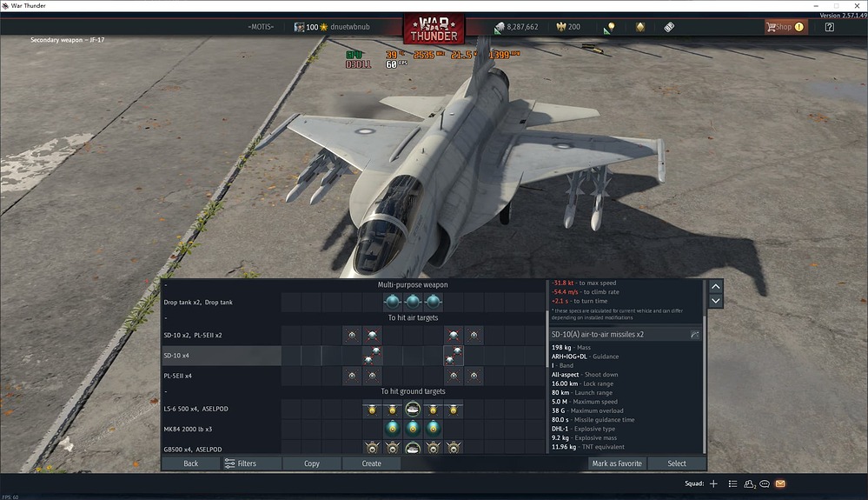Click the plus icon next to Squad
The width and height of the screenshot is (868, 500).
click(x=713, y=483)
